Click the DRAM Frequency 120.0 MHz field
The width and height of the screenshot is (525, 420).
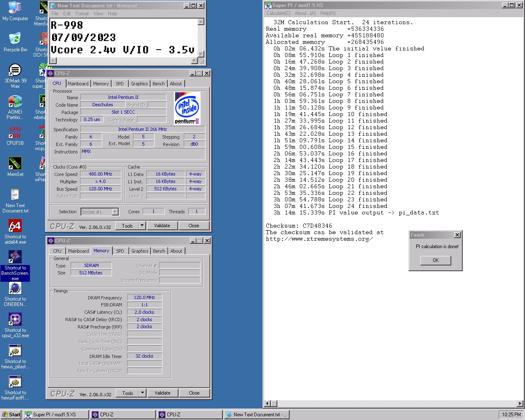[x=144, y=297]
